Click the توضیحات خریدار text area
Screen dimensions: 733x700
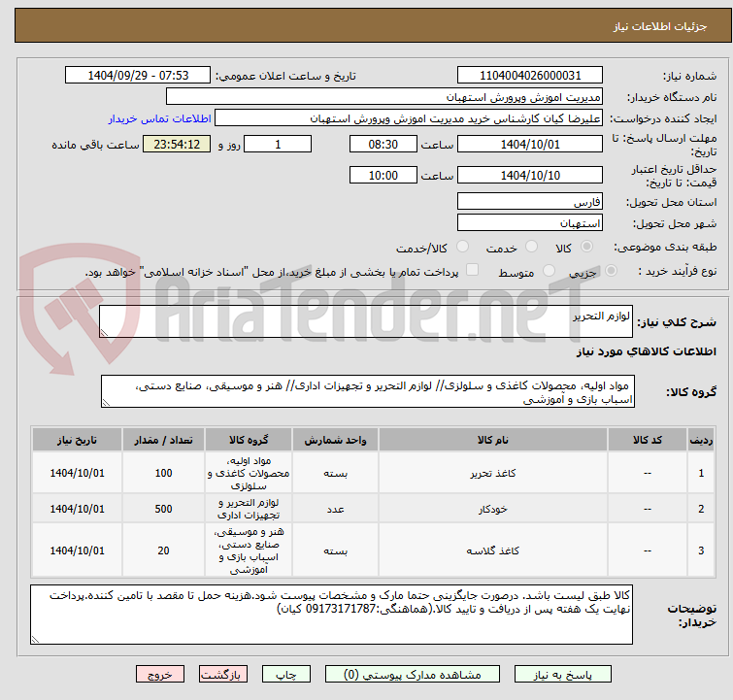(x=331, y=615)
